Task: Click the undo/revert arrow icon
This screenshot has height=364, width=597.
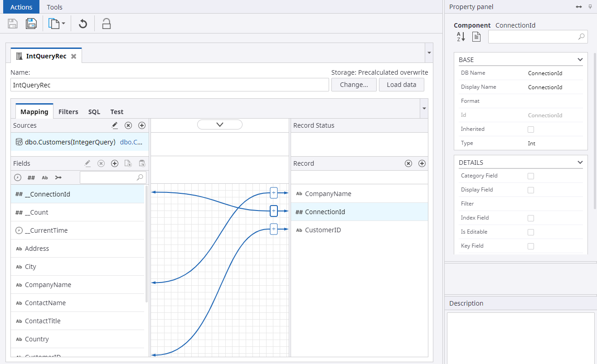Action: coord(83,24)
